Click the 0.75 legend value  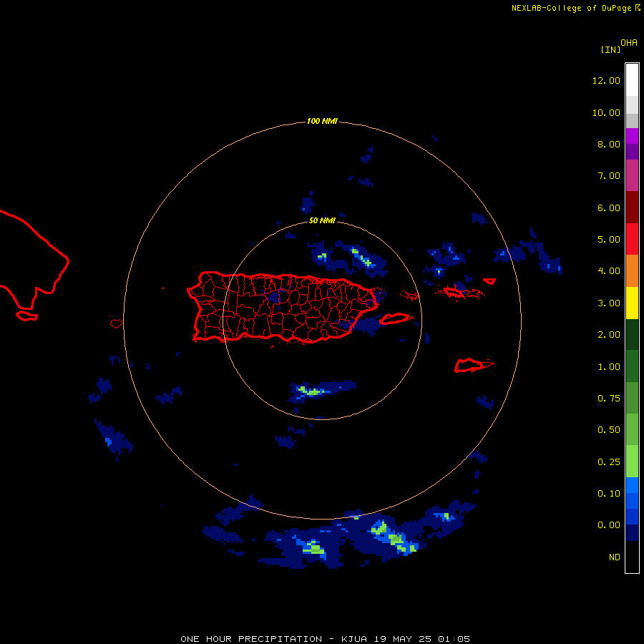click(609, 399)
